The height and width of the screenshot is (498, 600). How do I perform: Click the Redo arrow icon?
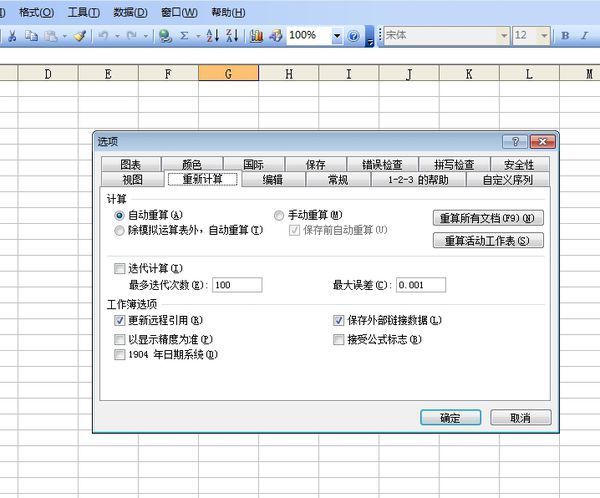click(131, 36)
